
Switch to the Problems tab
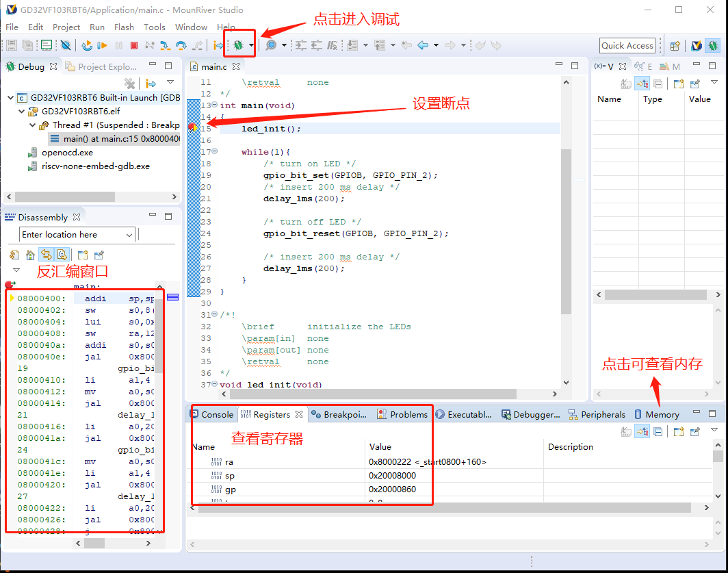402,415
